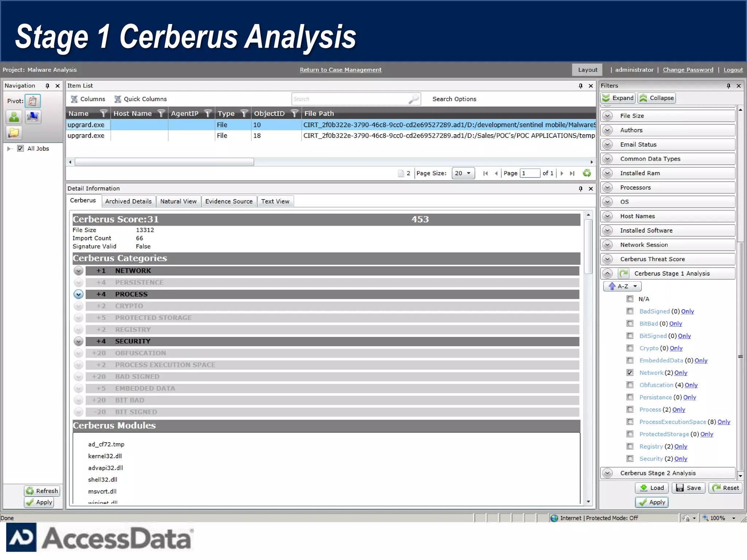This screenshot has height=560, width=747.
Task: Open the Page Size dropdown
Action: (463, 173)
